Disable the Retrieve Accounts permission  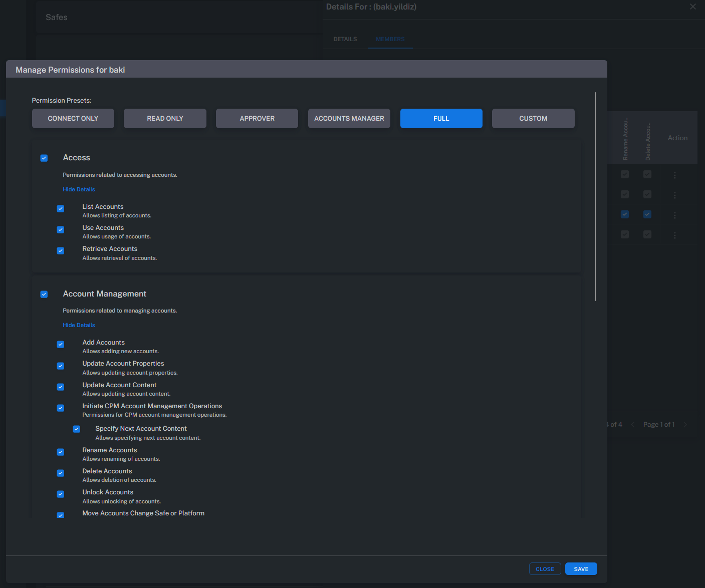(60, 250)
